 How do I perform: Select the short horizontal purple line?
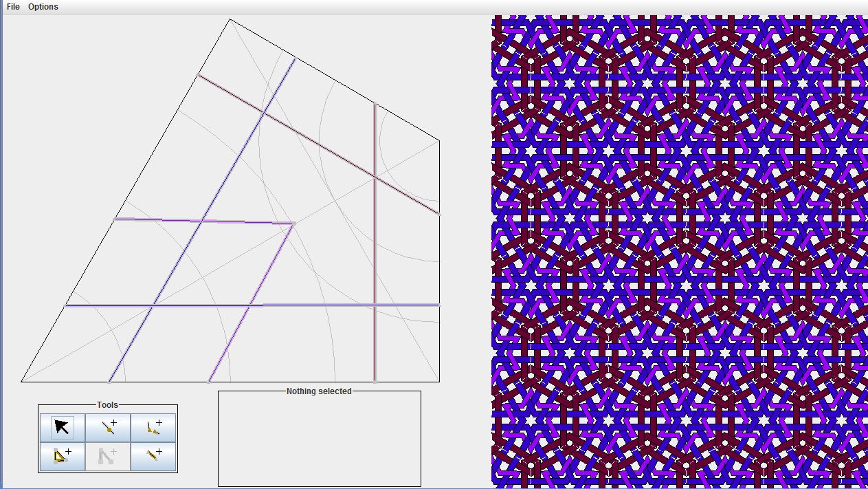tap(204, 221)
